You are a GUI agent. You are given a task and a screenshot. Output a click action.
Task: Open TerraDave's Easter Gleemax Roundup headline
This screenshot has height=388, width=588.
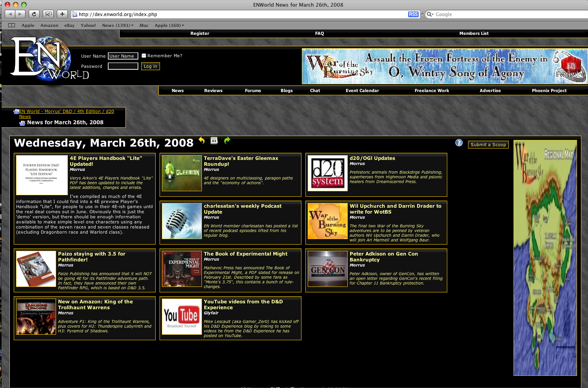[241, 161]
